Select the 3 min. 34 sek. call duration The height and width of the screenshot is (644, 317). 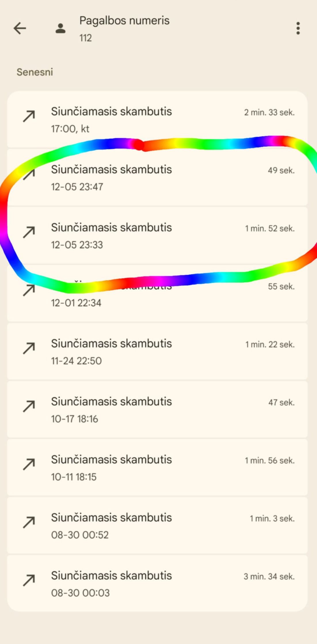point(269,576)
